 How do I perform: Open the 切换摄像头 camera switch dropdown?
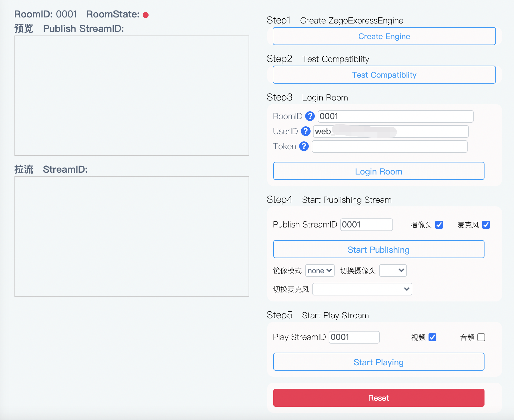pyautogui.click(x=393, y=270)
